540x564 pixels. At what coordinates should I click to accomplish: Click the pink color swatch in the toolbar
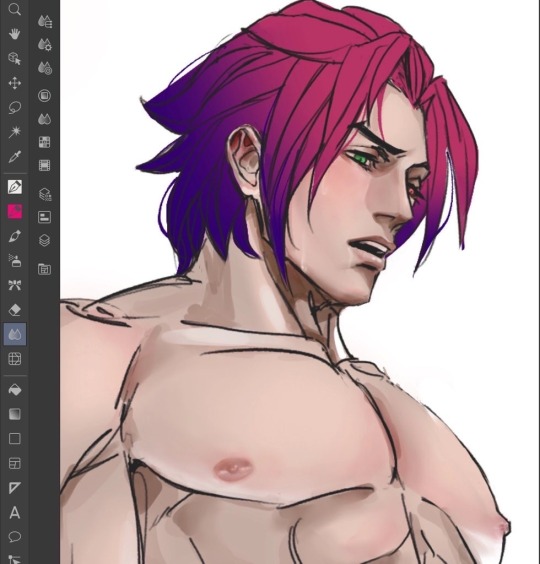pos(15,212)
